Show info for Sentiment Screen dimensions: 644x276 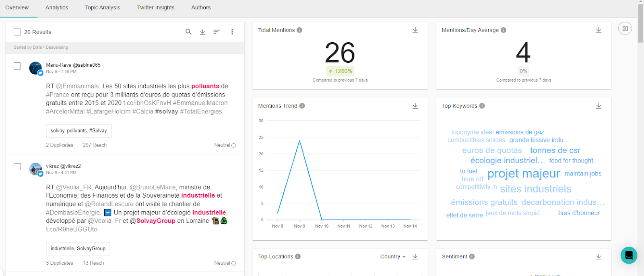point(472,257)
